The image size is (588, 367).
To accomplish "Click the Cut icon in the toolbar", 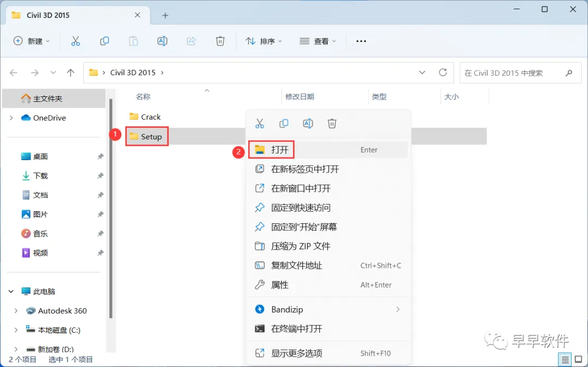I will pos(75,41).
